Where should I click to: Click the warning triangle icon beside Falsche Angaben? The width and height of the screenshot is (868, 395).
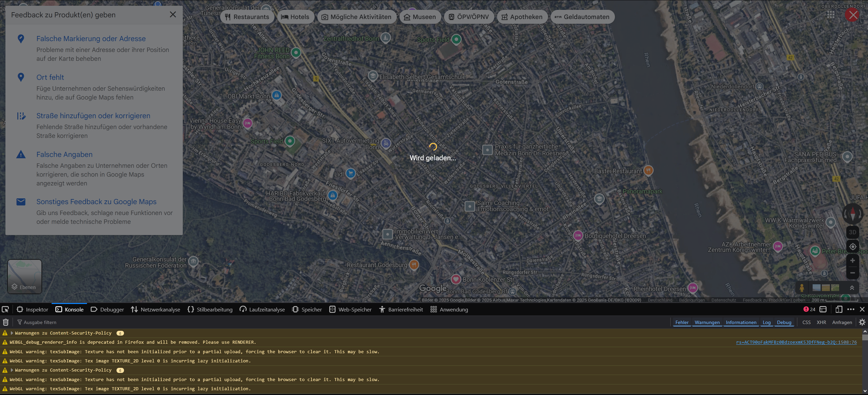[21, 155]
